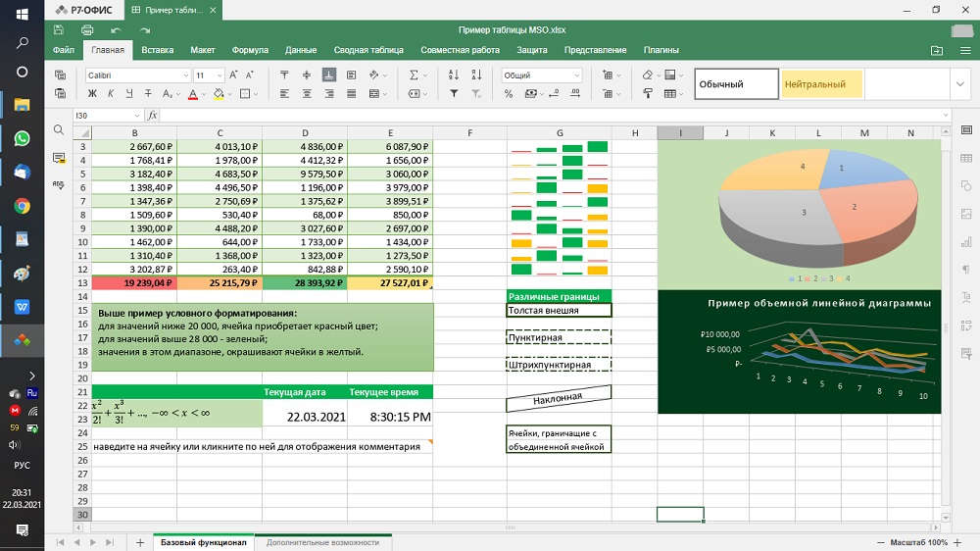The height and width of the screenshot is (551, 980).
Task: Switch to Дополнительные возможности sheet tab
Action: [322, 542]
